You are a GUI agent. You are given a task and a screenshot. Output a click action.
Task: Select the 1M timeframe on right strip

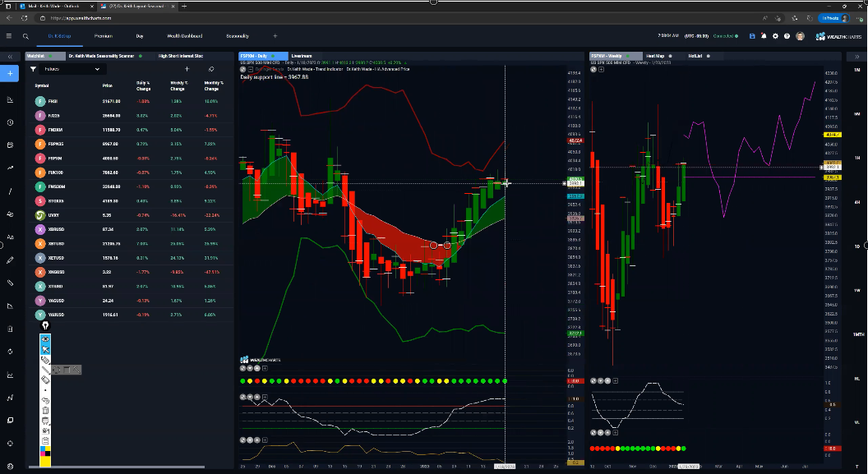pyautogui.click(x=857, y=71)
